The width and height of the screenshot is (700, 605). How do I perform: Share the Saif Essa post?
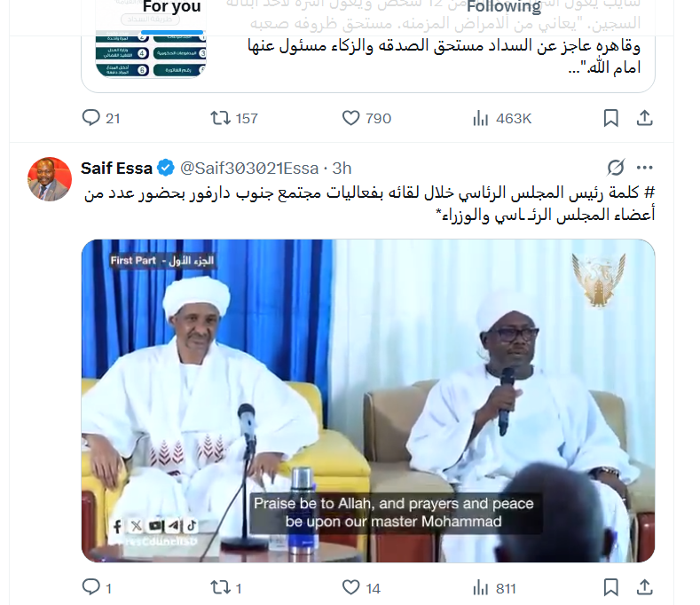pyautogui.click(x=645, y=586)
